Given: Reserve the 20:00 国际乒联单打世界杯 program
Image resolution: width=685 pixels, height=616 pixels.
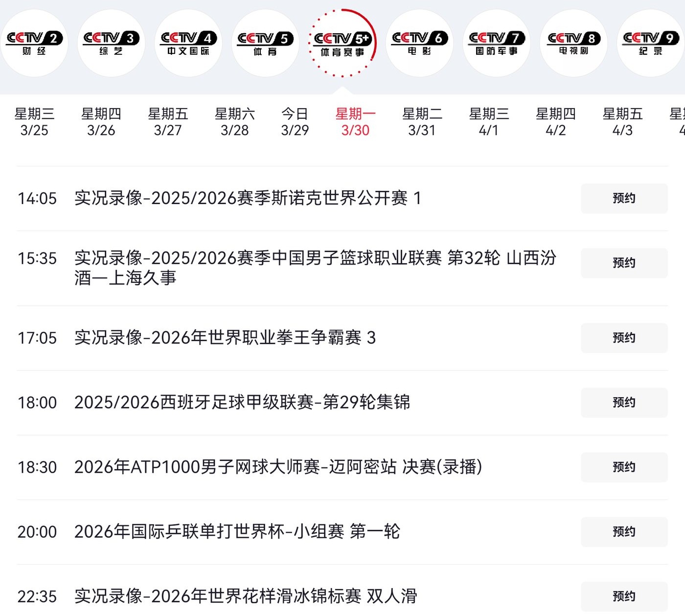Looking at the screenshot, I should click(624, 531).
